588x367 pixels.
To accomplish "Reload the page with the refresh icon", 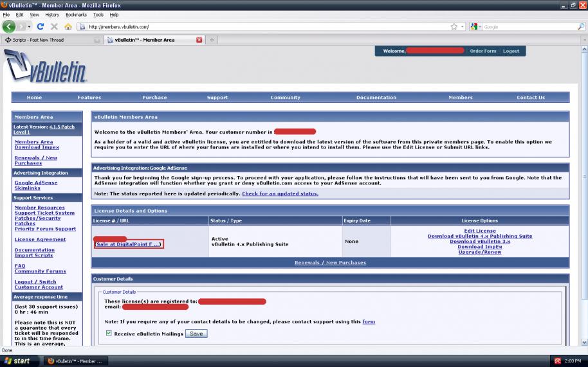I will (x=41, y=26).
